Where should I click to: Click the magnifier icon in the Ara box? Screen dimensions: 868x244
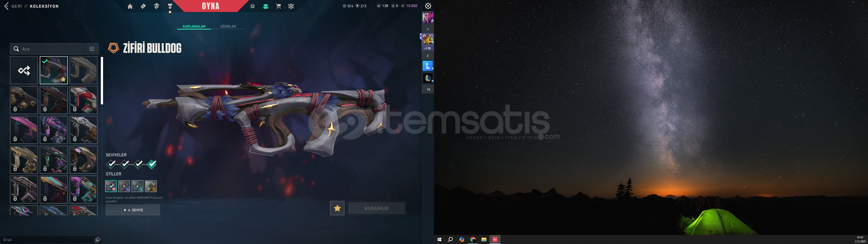(16, 49)
